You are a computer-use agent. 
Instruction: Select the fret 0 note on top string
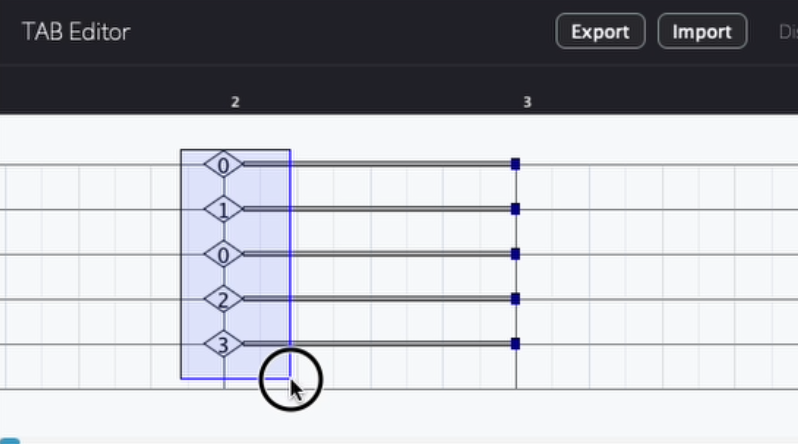pyautogui.click(x=223, y=164)
